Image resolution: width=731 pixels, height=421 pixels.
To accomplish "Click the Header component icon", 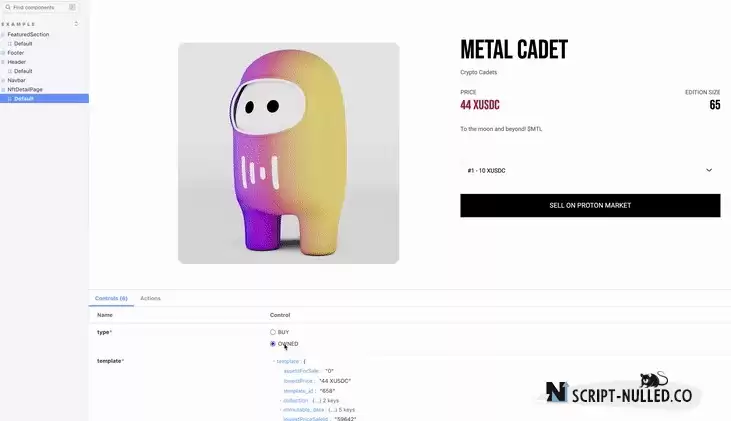I will click(x=3, y=62).
